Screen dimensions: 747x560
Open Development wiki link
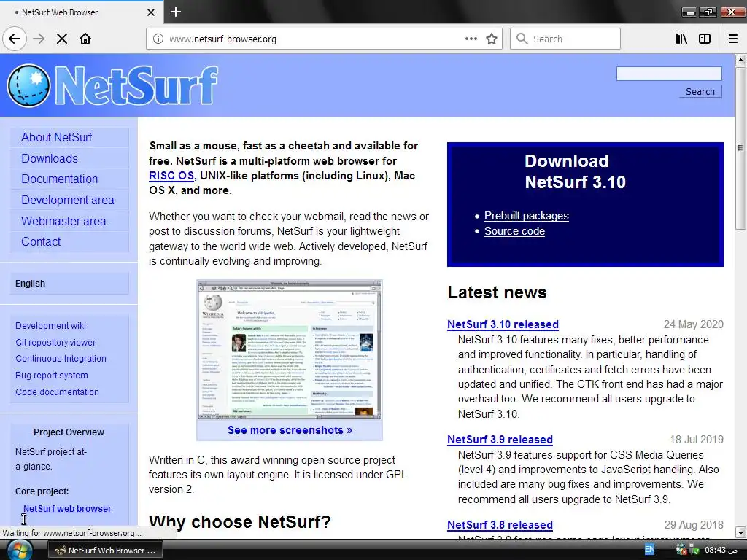50,326
